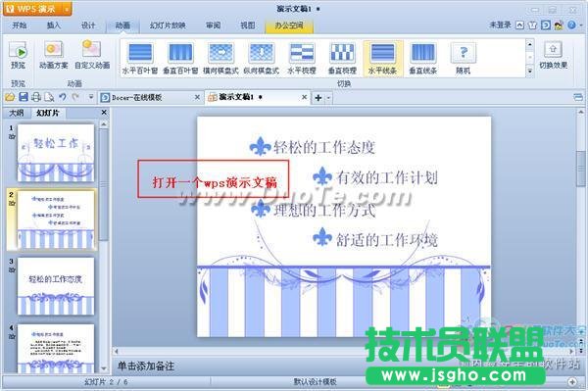Image resolution: width=588 pixels, height=391 pixels.
Task: Select slide 2 thumbnail in panel
Action: coord(56,220)
